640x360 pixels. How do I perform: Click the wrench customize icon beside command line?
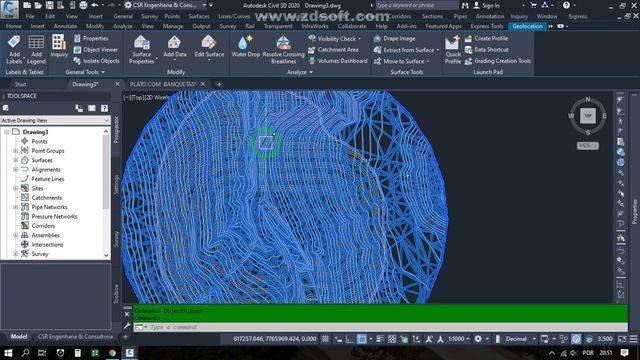coord(127,326)
